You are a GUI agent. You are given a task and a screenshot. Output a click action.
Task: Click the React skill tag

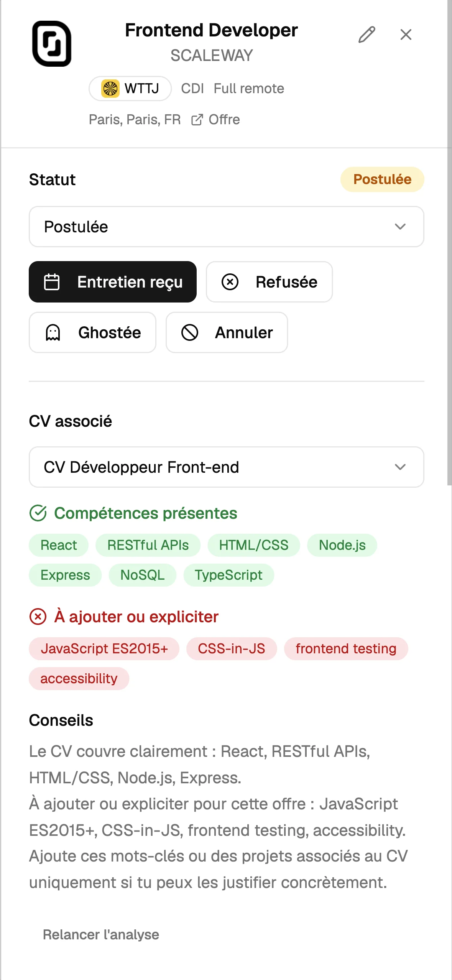tap(59, 545)
